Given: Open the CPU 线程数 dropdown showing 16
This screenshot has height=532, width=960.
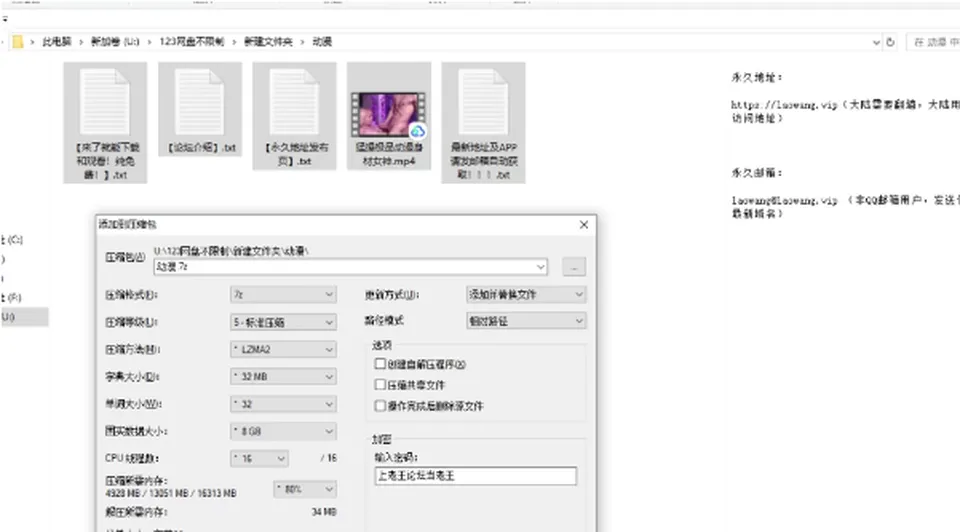Looking at the screenshot, I should (x=260, y=458).
